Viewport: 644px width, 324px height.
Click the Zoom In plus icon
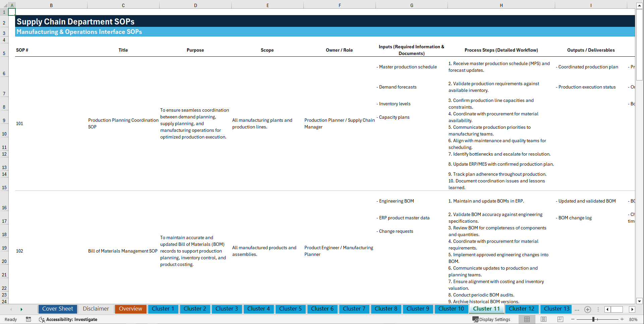coord(622,319)
